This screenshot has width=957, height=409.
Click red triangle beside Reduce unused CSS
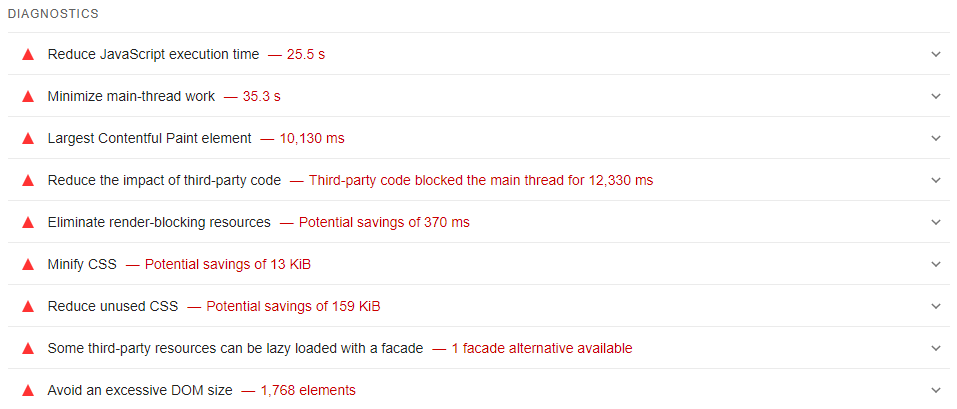pos(28,306)
